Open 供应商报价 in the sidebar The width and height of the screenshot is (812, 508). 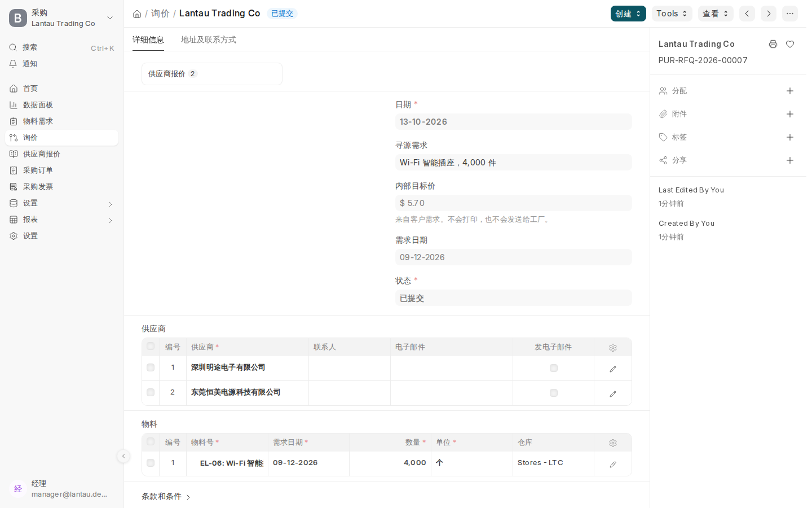point(61,154)
